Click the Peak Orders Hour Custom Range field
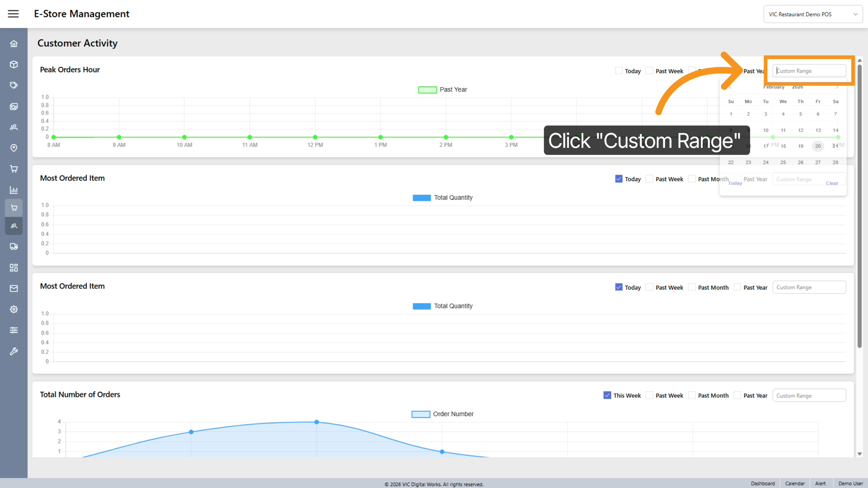Image resolution: width=868 pixels, height=488 pixels. tap(809, 71)
